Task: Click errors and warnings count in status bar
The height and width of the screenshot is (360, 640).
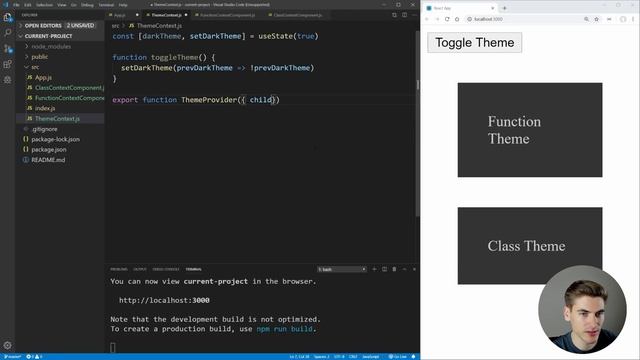Action: coord(34,357)
